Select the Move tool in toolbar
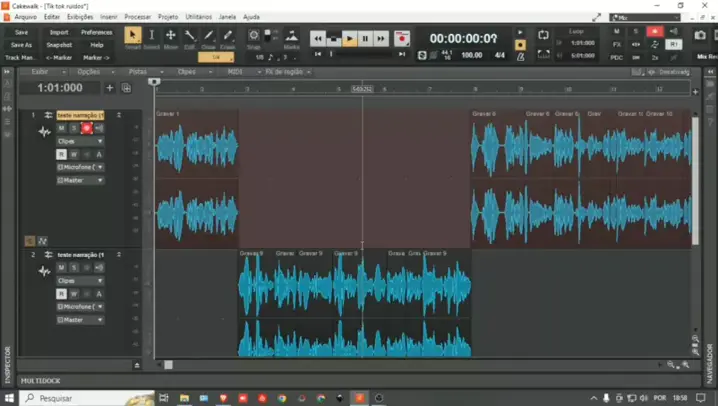The image size is (718, 406). click(171, 36)
